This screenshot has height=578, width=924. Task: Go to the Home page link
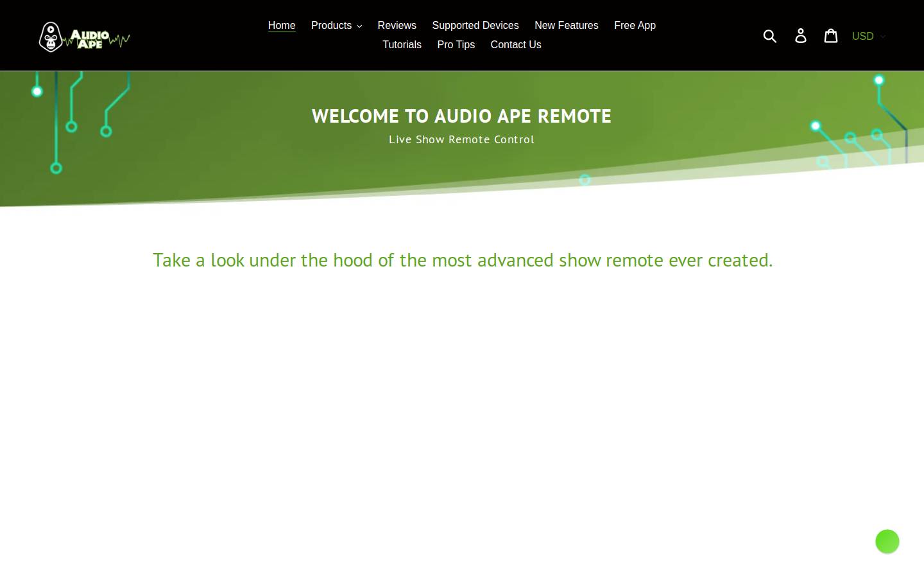click(282, 26)
